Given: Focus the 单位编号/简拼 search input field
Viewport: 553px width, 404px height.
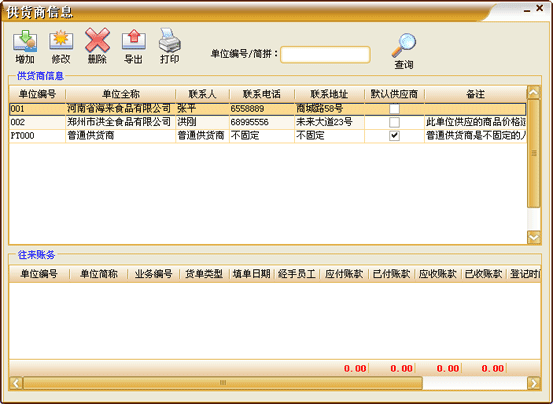Looking at the screenshot, I should tap(325, 55).
